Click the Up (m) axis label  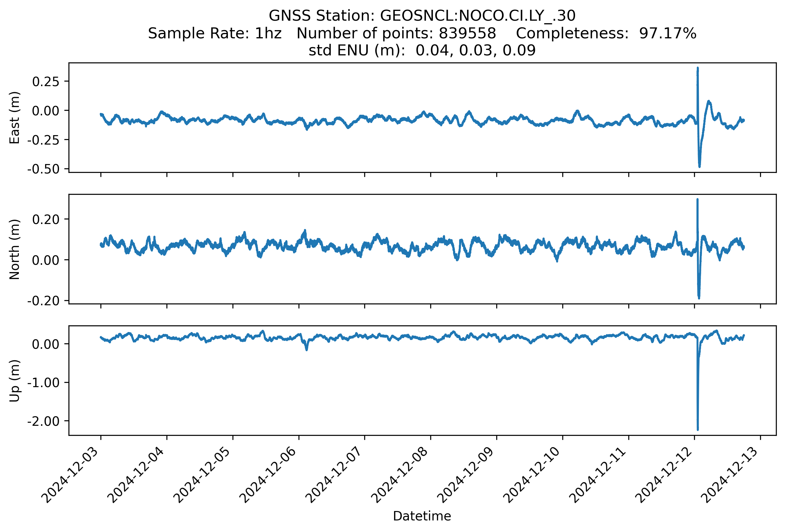[15, 381]
